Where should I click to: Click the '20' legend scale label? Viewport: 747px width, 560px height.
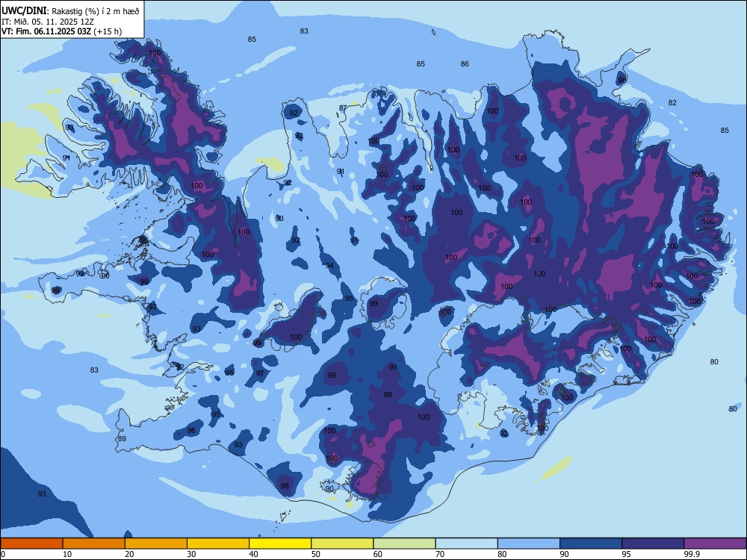pyautogui.click(x=129, y=554)
